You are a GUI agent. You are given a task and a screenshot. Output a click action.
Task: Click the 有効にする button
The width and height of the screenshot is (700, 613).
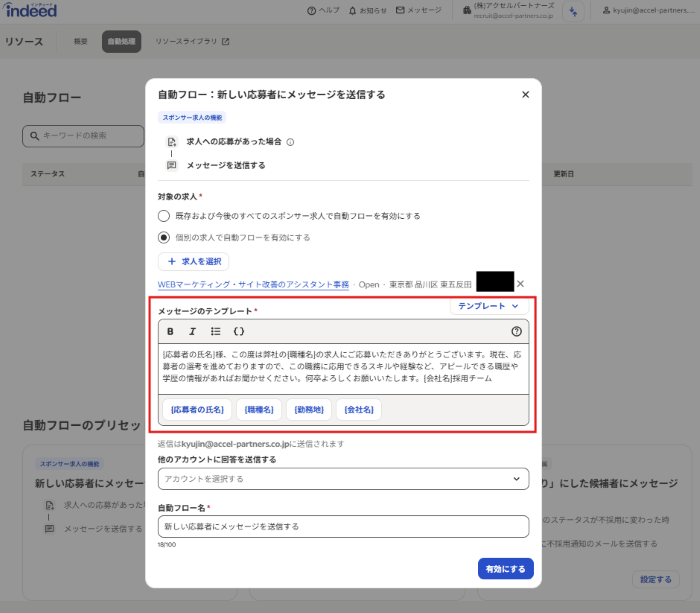(x=505, y=568)
